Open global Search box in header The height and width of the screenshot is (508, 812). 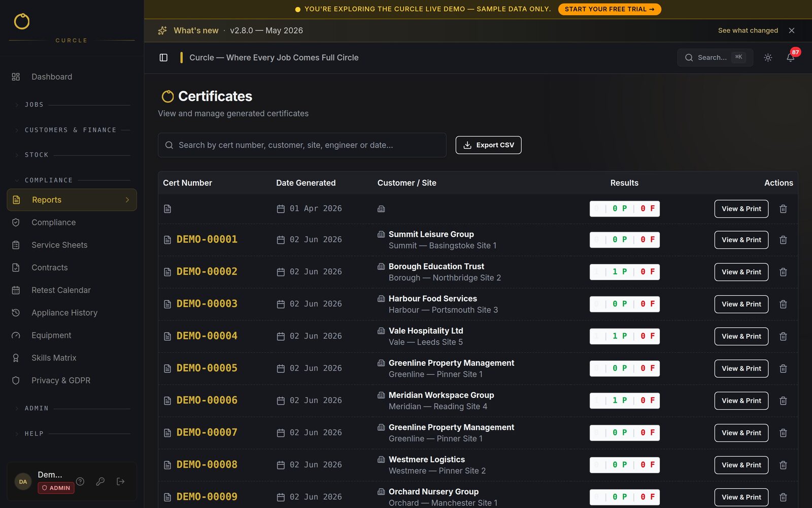tap(715, 57)
